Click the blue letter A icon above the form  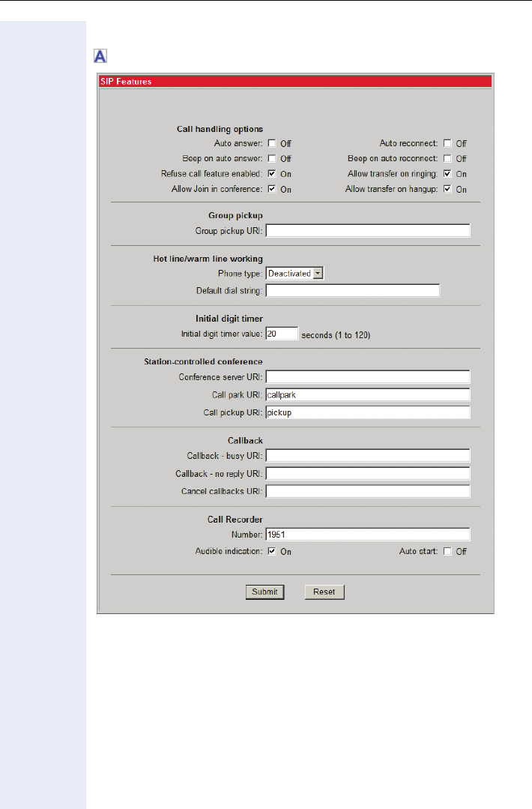pyautogui.click(x=100, y=55)
